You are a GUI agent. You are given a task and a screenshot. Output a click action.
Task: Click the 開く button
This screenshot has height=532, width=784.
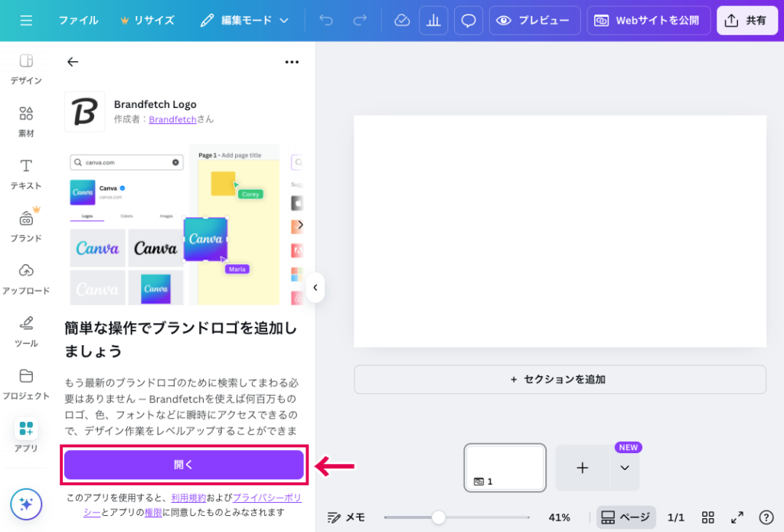(184, 465)
